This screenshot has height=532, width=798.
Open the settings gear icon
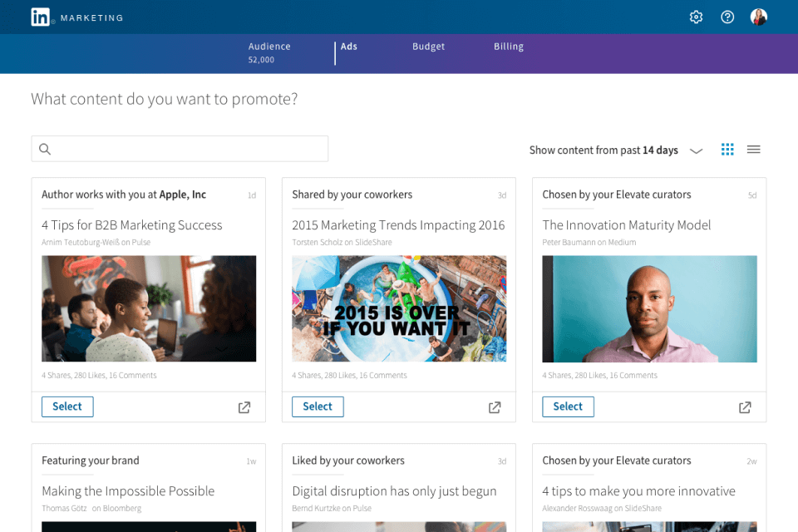pos(696,17)
